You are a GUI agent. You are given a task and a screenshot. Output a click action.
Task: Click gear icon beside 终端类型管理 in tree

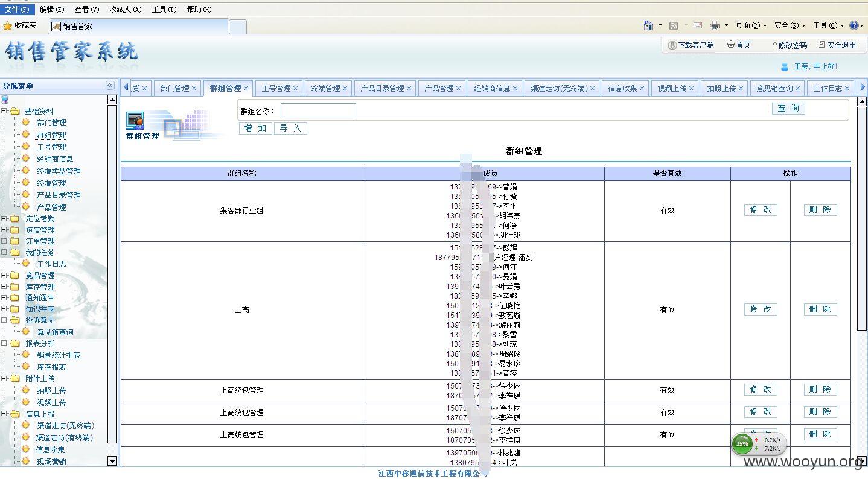tap(26, 171)
